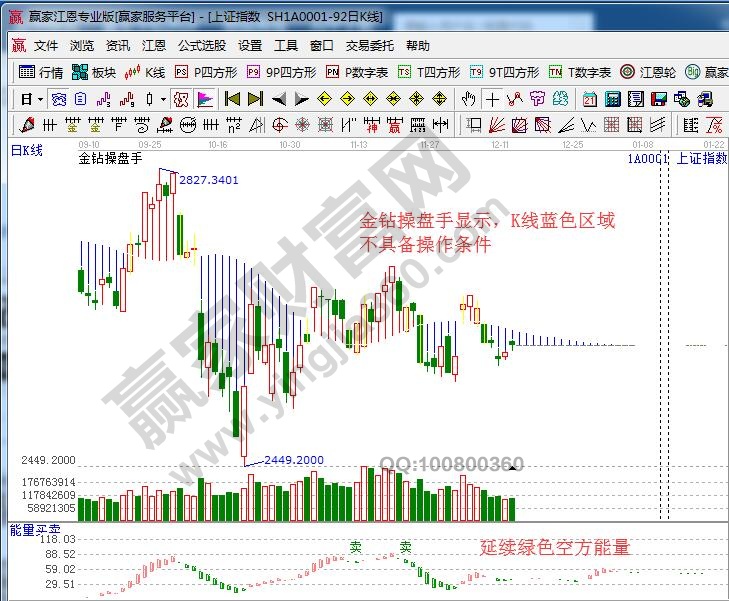729x601 pixels.
Task: Toggle the P四方形 toolbar button
Action: tap(206, 72)
